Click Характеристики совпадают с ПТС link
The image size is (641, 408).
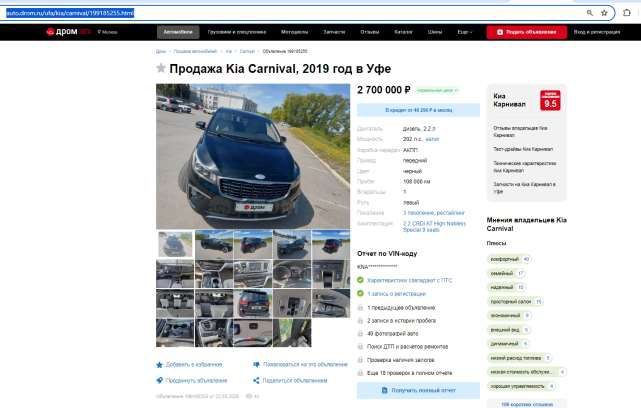410,280
